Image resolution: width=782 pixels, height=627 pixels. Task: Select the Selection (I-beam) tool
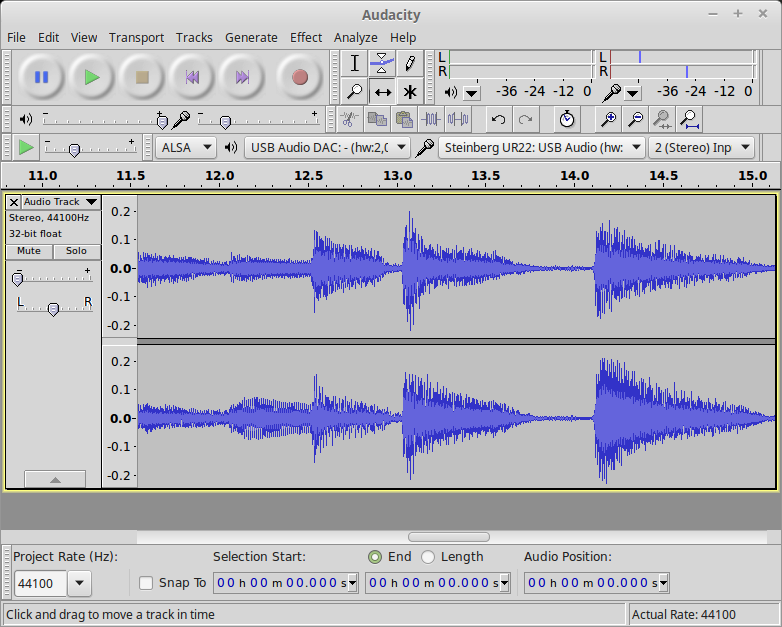point(355,63)
